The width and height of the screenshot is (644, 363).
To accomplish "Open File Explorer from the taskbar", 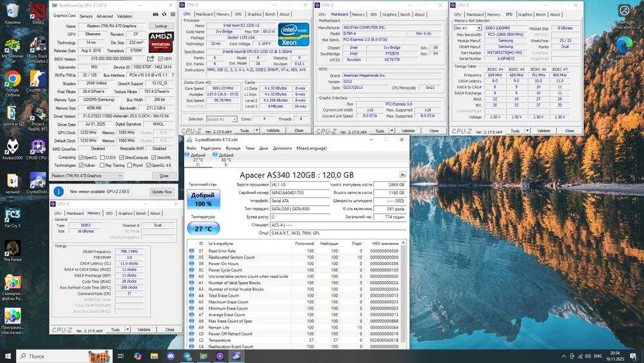I will pos(154,356).
